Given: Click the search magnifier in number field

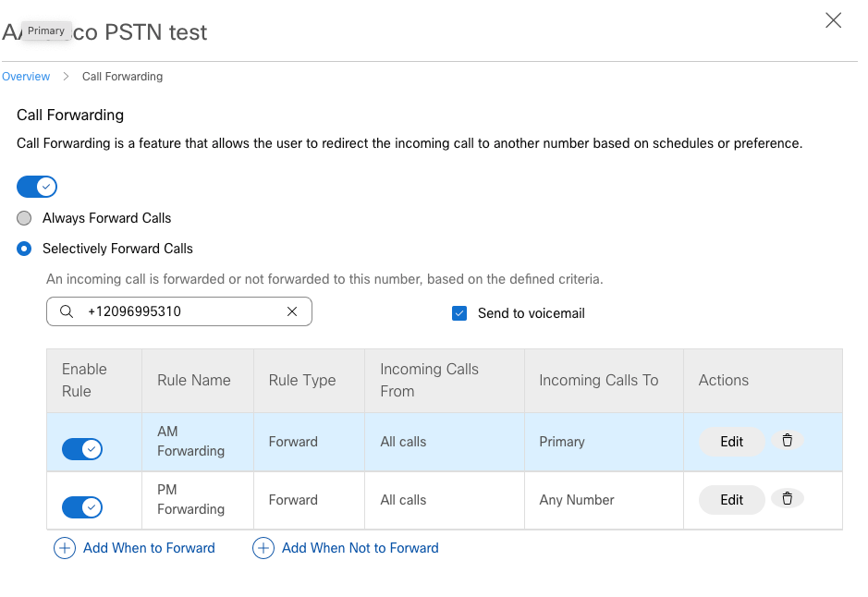Looking at the screenshot, I should tap(67, 311).
